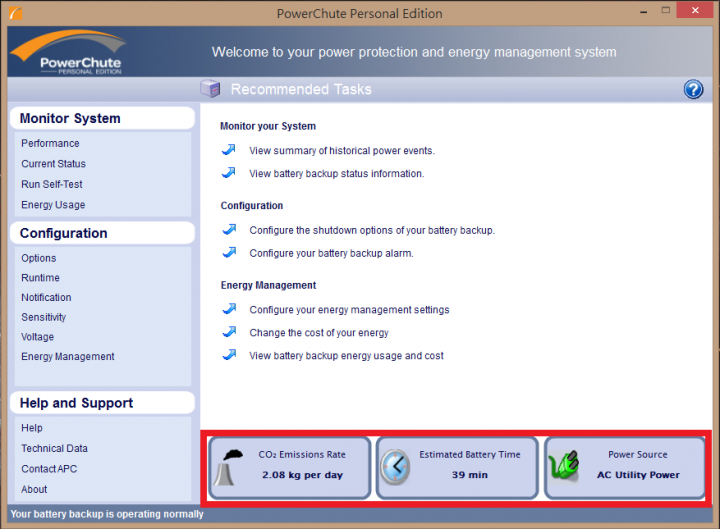Click arrow icon beside shutdown options task
720x529 pixels.
pyautogui.click(x=229, y=229)
